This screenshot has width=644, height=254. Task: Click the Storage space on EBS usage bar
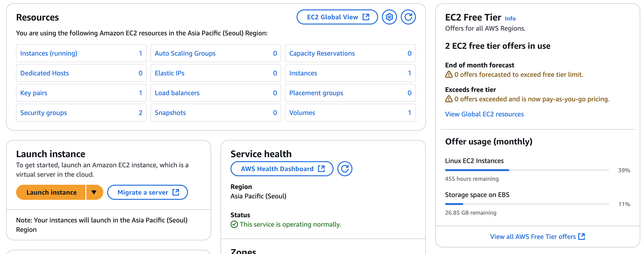click(x=527, y=204)
